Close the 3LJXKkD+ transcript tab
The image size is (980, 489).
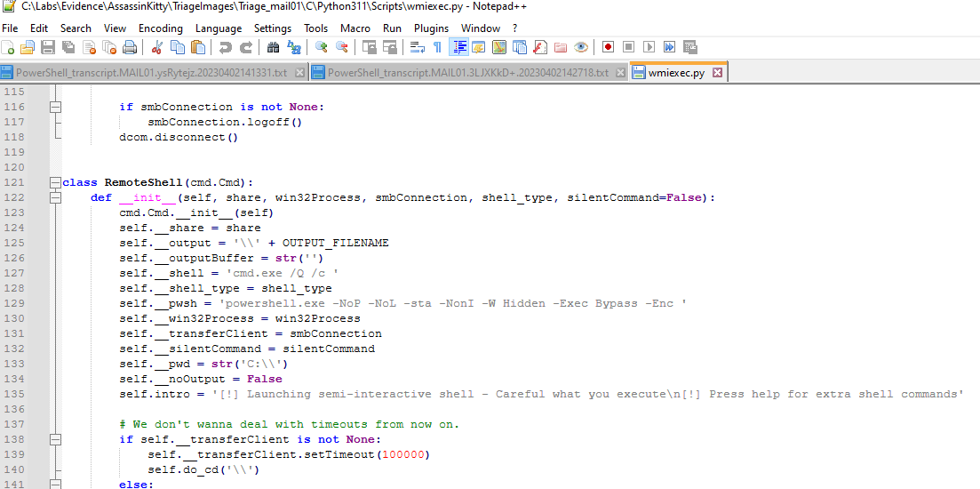pyautogui.click(x=621, y=73)
